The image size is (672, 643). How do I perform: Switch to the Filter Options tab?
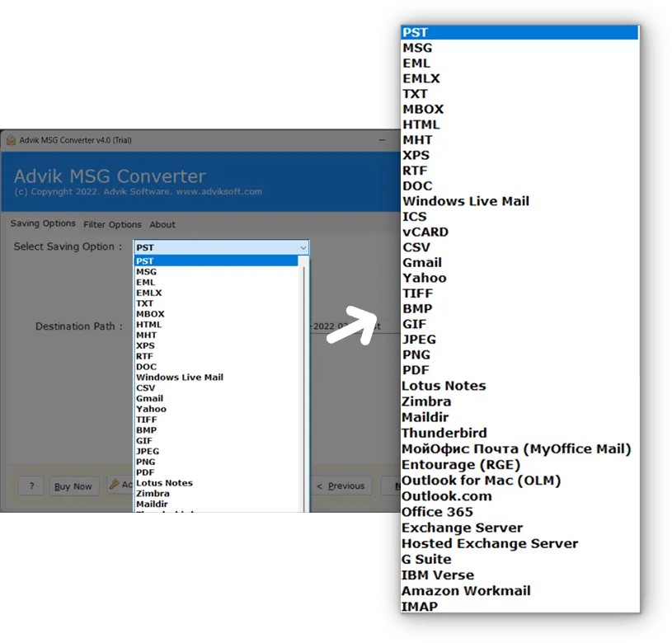(x=112, y=224)
